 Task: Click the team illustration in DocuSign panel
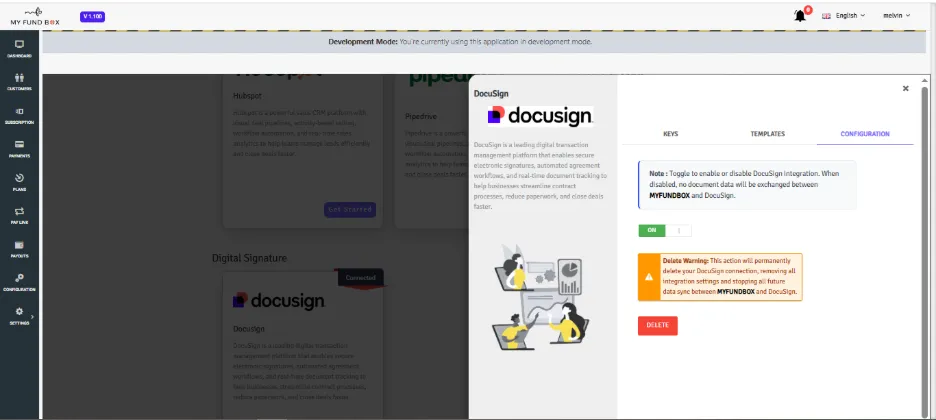(540, 297)
